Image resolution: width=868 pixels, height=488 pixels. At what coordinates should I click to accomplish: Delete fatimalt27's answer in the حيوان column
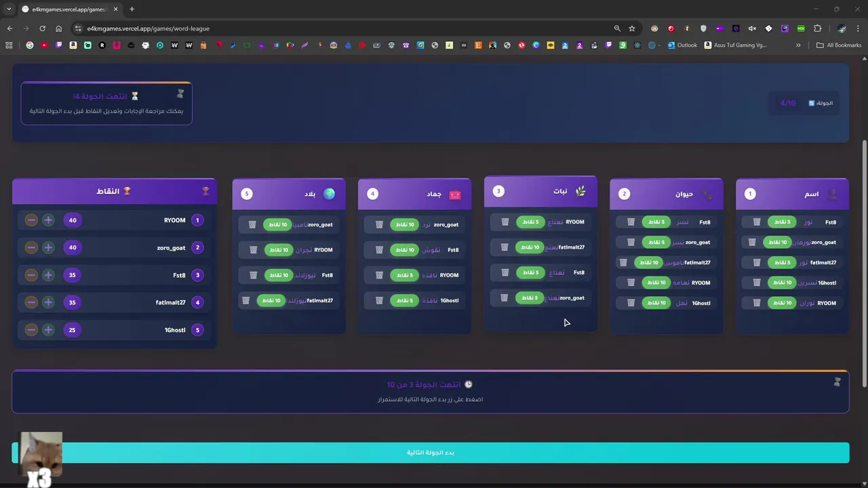623,262
